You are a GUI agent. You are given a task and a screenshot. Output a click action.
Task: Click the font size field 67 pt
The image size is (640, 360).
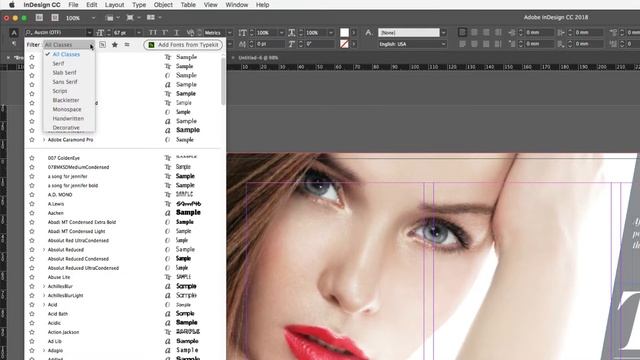tap(124, 32)
